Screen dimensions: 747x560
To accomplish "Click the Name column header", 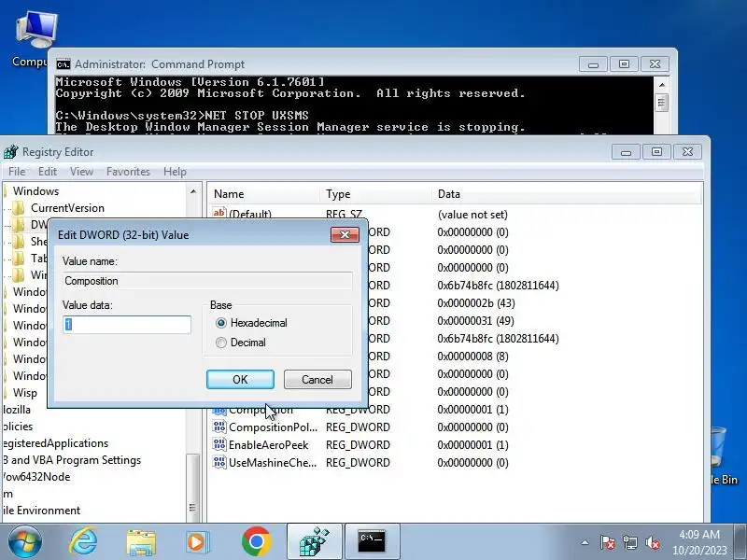I will point(264,194).
